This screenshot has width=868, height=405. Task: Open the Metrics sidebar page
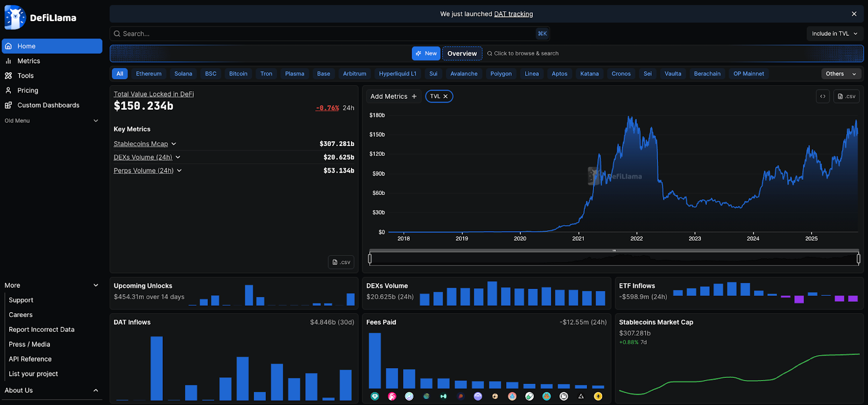[28, 61]
